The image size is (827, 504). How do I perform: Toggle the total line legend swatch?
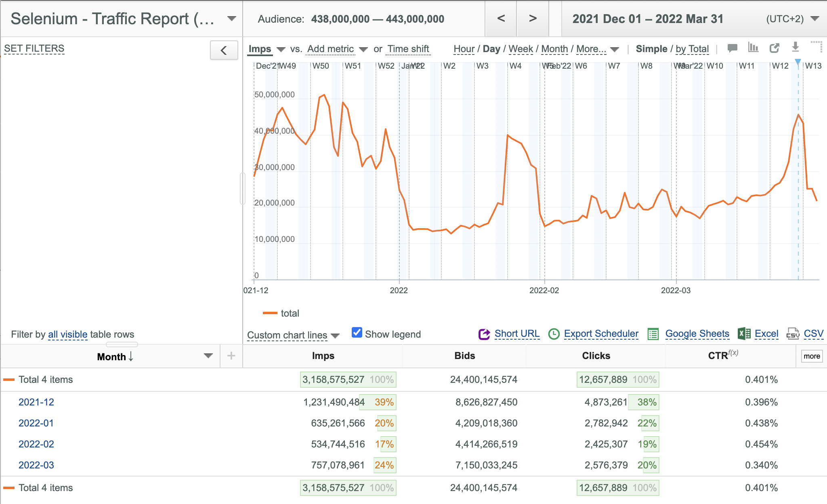(x=270, y=313)
